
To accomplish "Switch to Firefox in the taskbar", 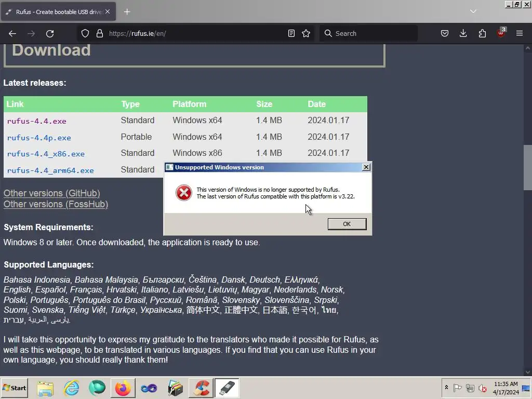I will (x=123, y=388).
